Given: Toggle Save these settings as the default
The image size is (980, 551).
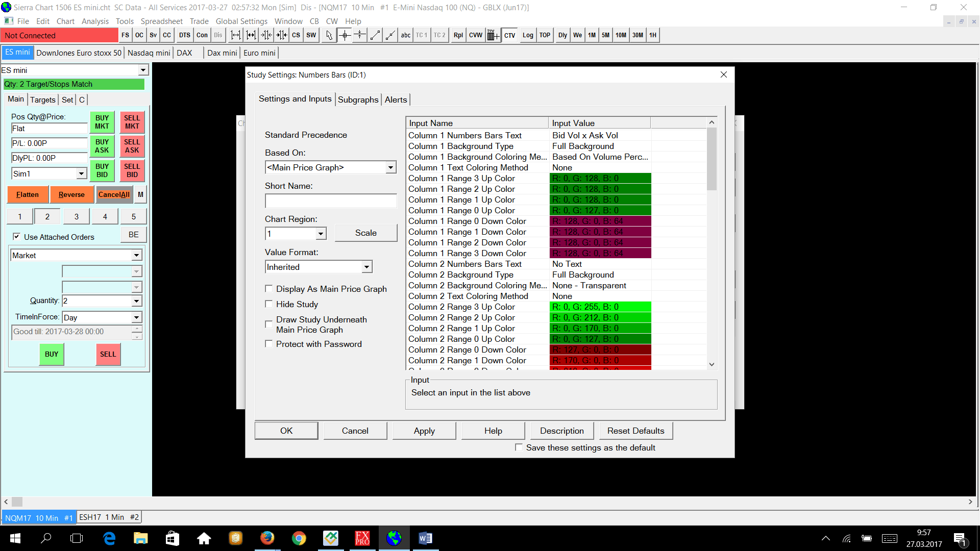Looking at the screenshot, I should 519,447.
